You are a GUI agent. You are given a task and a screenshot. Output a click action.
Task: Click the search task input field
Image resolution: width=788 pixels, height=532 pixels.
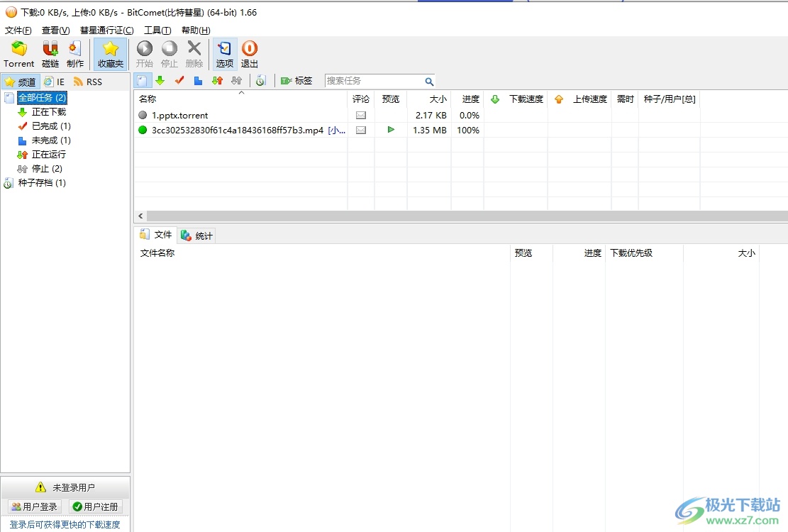374,80
